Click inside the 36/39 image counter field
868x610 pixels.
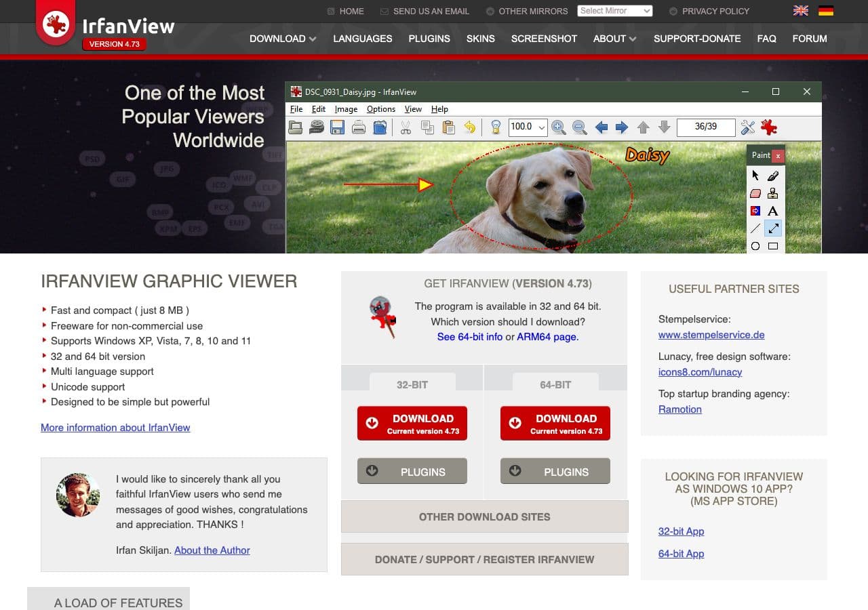click(x=706, y=127)
